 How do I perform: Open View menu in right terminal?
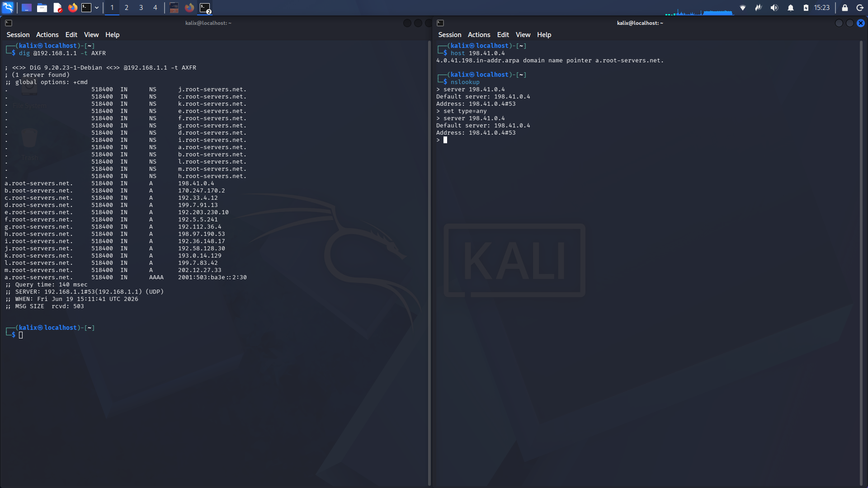pos(523,35)
